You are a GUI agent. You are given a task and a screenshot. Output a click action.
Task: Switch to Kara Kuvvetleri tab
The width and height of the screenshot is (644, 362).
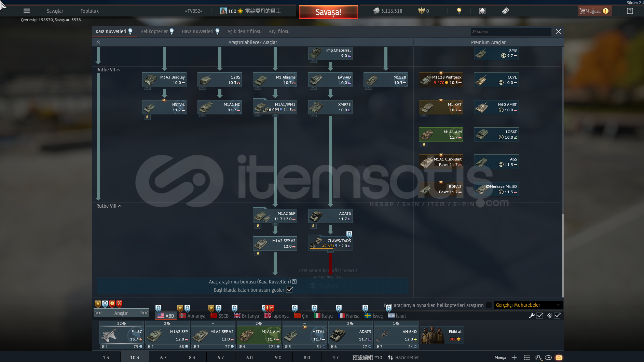(114, 31)
